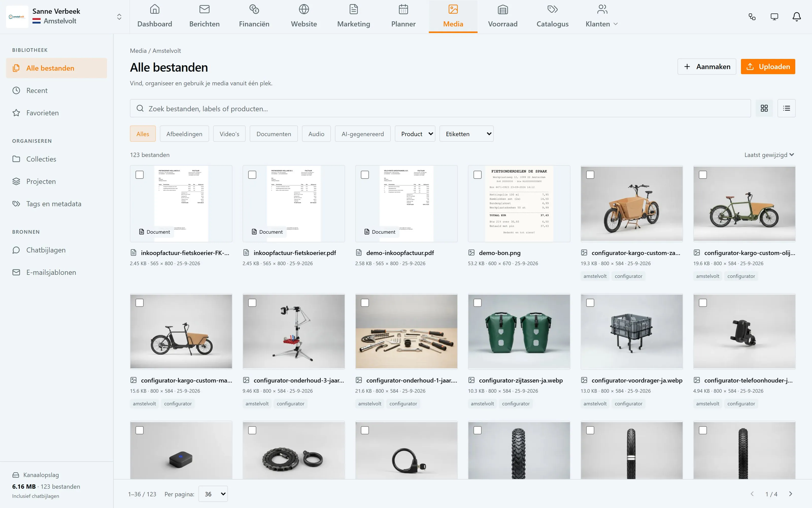Select configurator-zijtassen-ja.webp checkbox

tap(478, 303)
